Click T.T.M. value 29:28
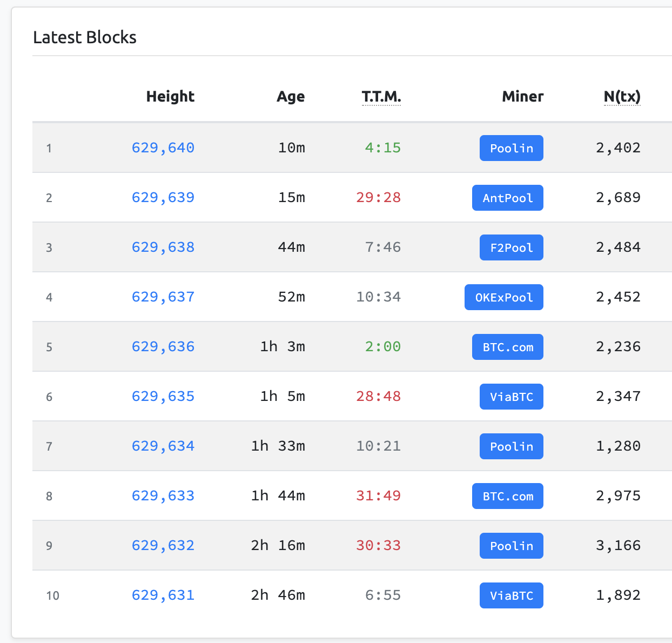Viewport: 672px width, 643px height. pos(379,197)
